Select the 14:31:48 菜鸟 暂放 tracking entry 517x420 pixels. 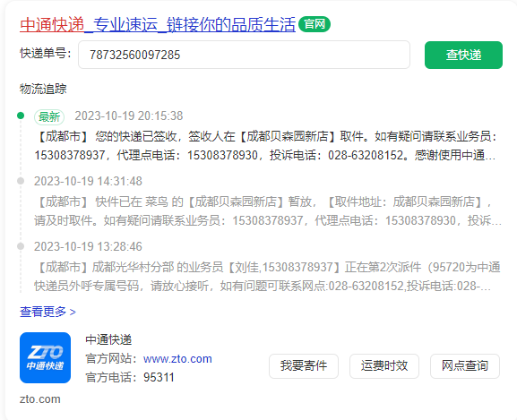click(267, 210)
